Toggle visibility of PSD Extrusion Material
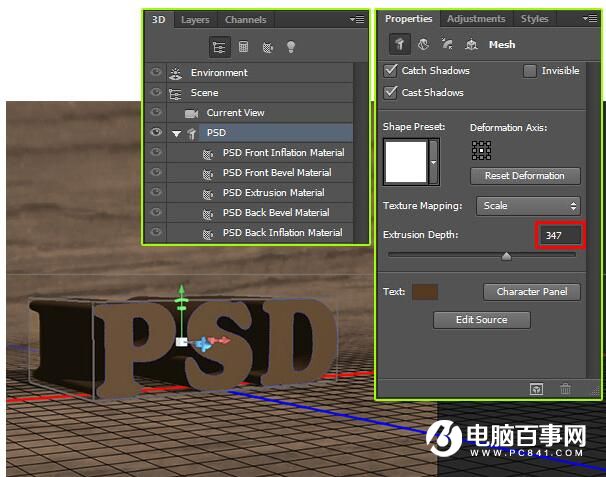Viewport: 606px width, 477px height. click(156, 192)
